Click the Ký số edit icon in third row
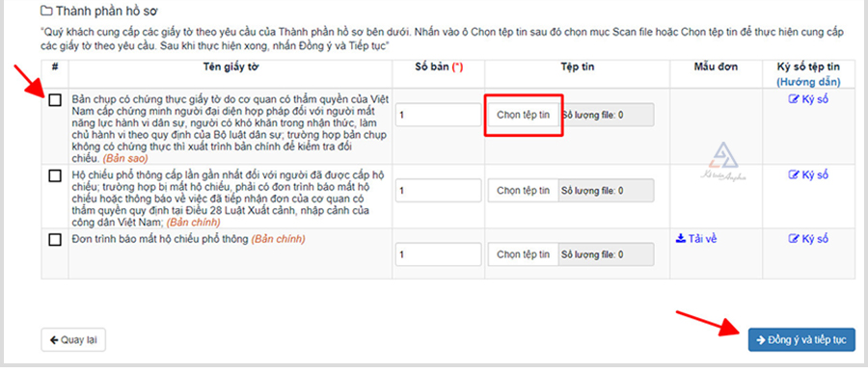 click(x=794, y=239)
